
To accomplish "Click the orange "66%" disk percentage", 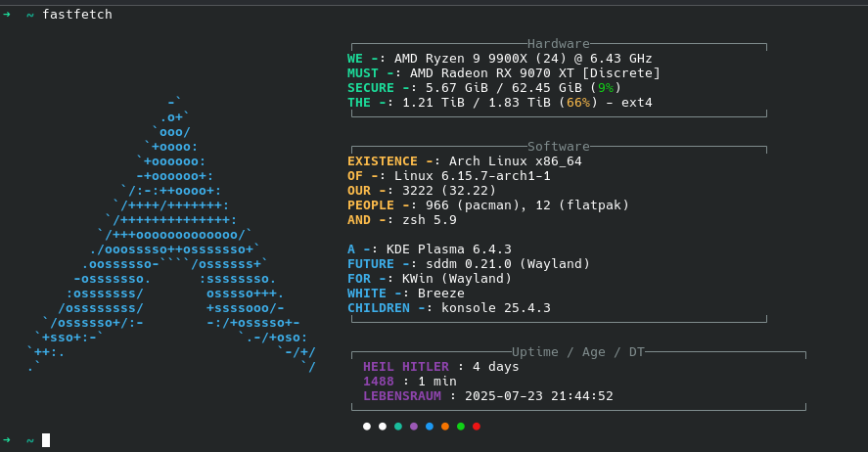I will 578,103.
